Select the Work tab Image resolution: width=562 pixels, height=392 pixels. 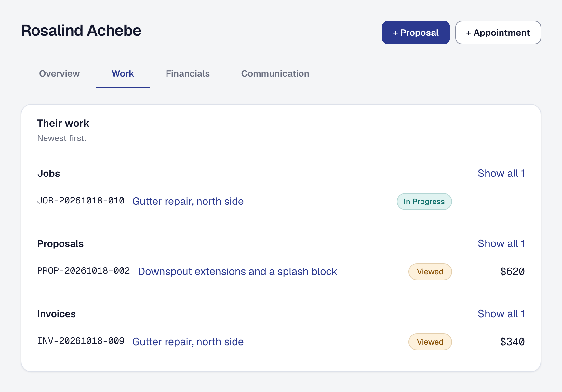123,74
